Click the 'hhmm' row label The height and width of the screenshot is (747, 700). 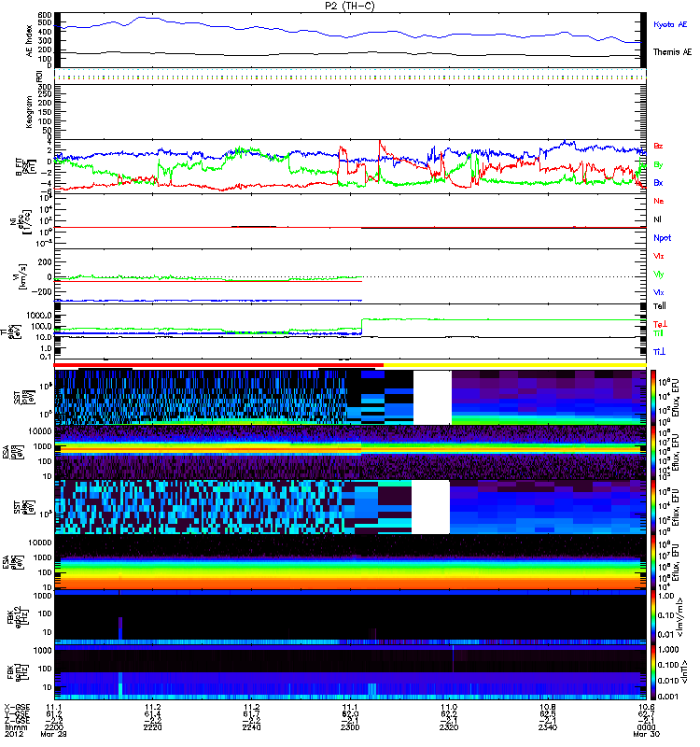[16, 727]
